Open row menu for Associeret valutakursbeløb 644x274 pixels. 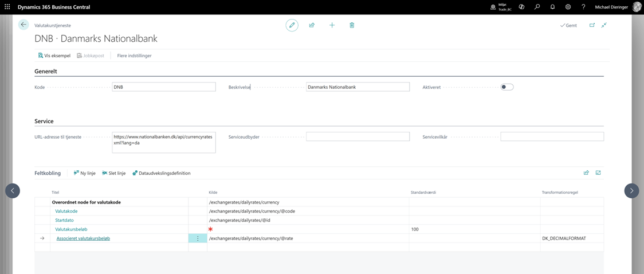click(198, 238)
